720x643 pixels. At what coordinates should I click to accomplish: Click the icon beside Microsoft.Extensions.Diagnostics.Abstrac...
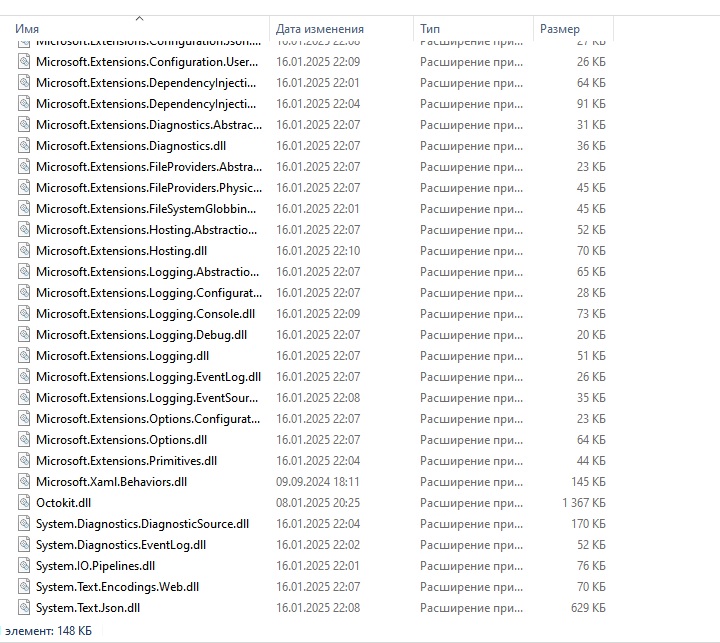[24, 124]
